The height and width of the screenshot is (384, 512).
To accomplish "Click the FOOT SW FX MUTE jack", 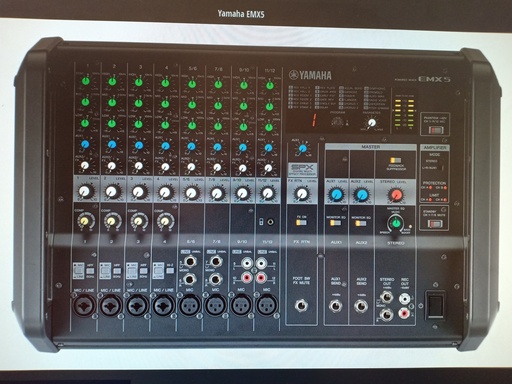I will point(301,305).
